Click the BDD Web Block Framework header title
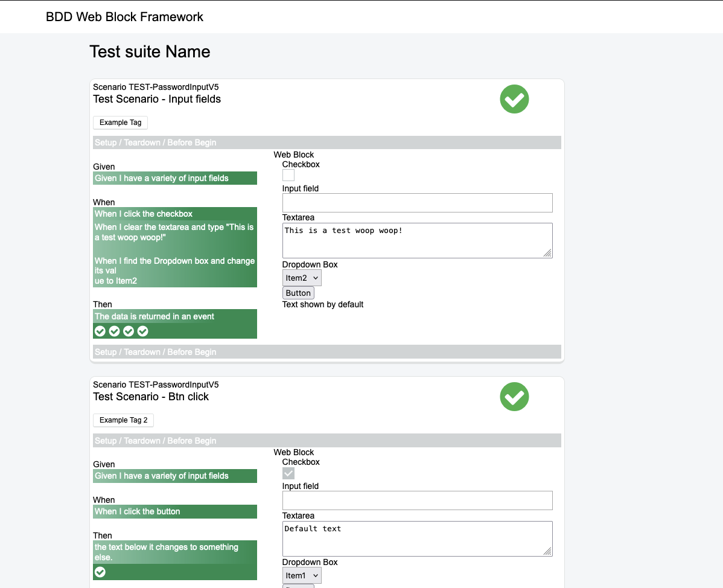Screen dimensions: 723x588 pyautogui.click(x=124, y=17)
